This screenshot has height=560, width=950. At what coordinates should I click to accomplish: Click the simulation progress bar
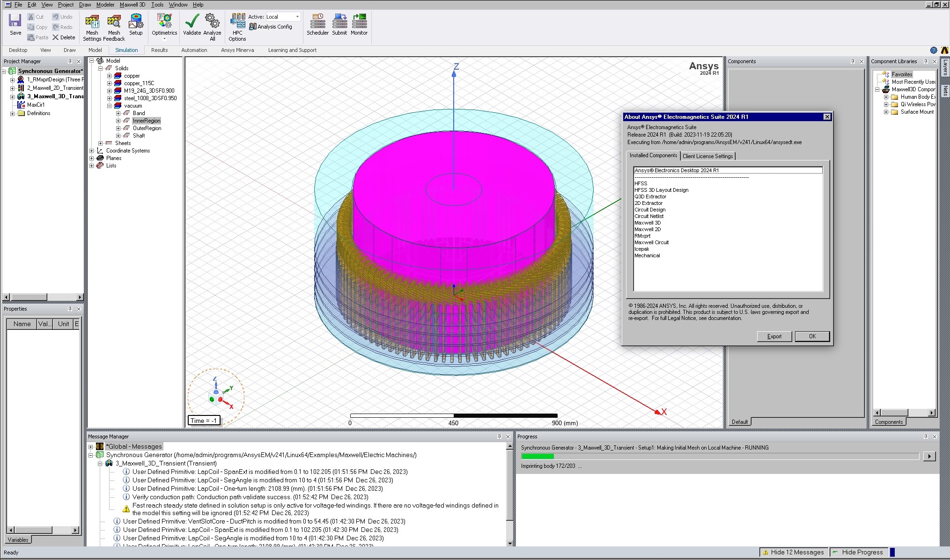(x=720, y=456)
